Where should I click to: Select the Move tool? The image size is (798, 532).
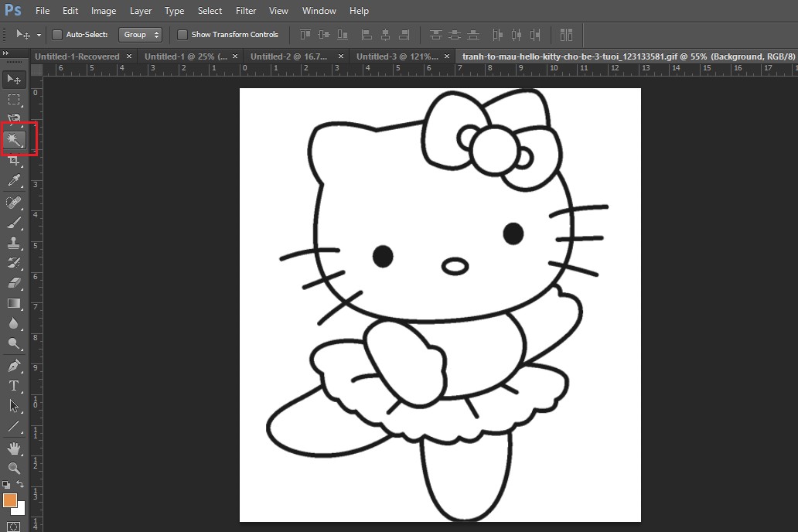click(x=14, y=79)
